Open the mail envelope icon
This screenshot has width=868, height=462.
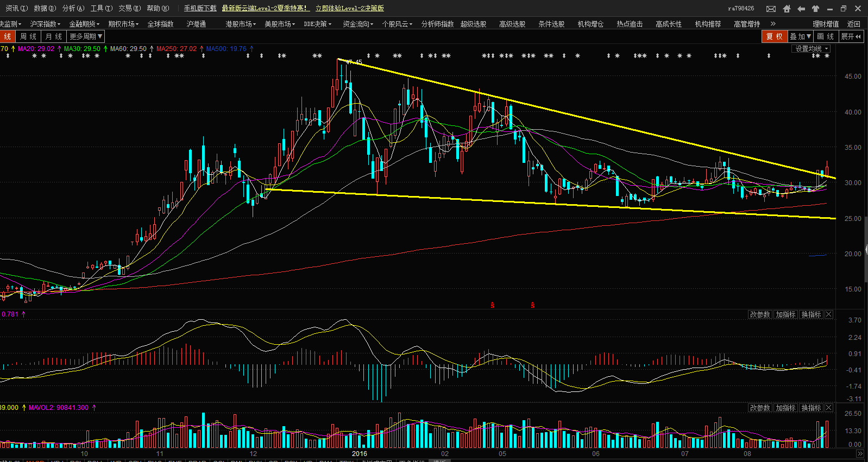coord(771,9)
